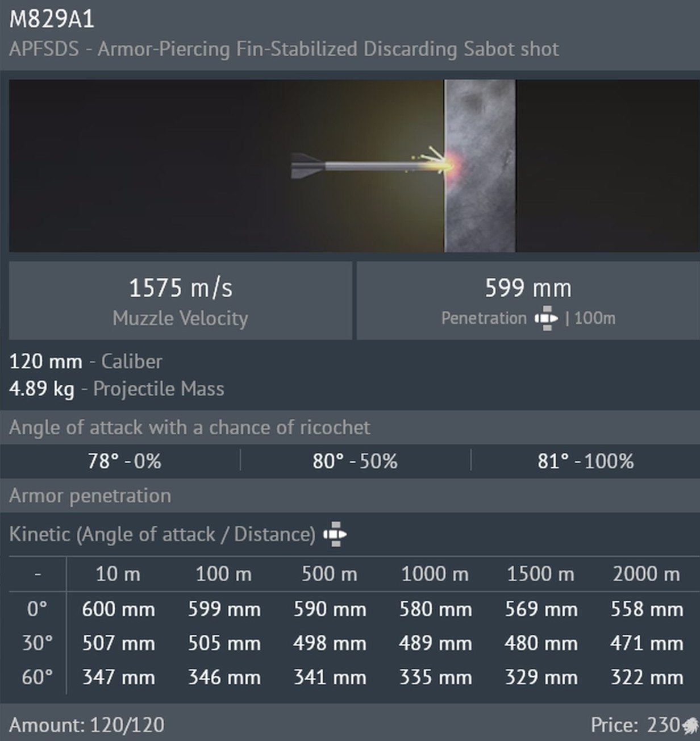Viewport: 700px width, 741px height.
Task: Click the 0° angle row label
Action: (x=37, y=609)
